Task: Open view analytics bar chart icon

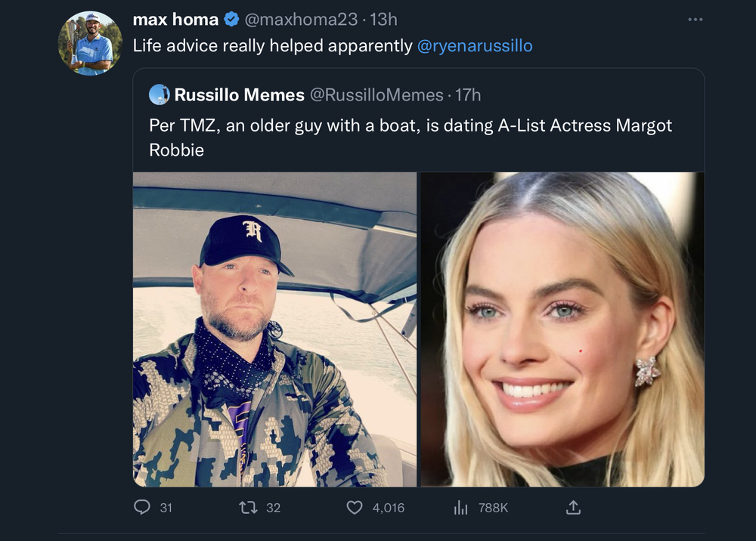Action: point(460,508)
